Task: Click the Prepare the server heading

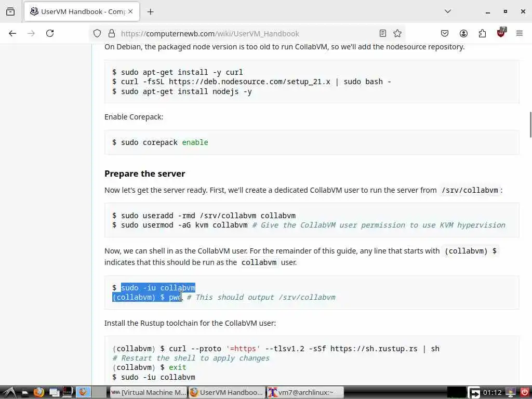Action: (x=144, y=174)
